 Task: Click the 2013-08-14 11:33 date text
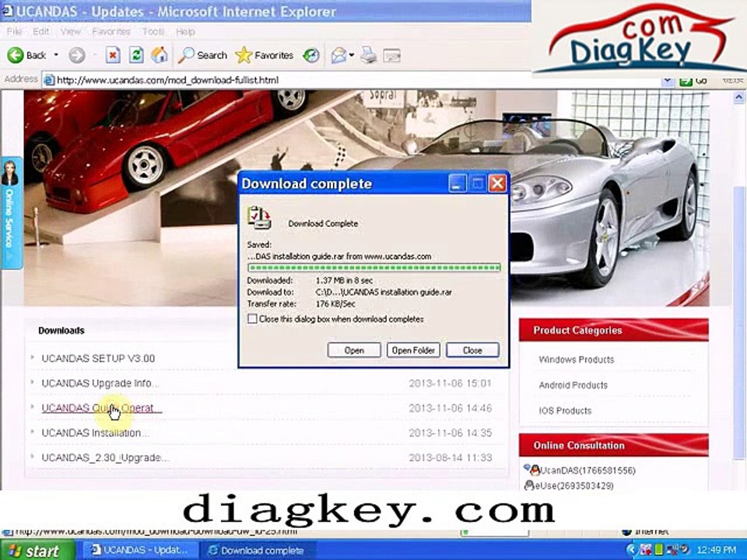[450, 457]
